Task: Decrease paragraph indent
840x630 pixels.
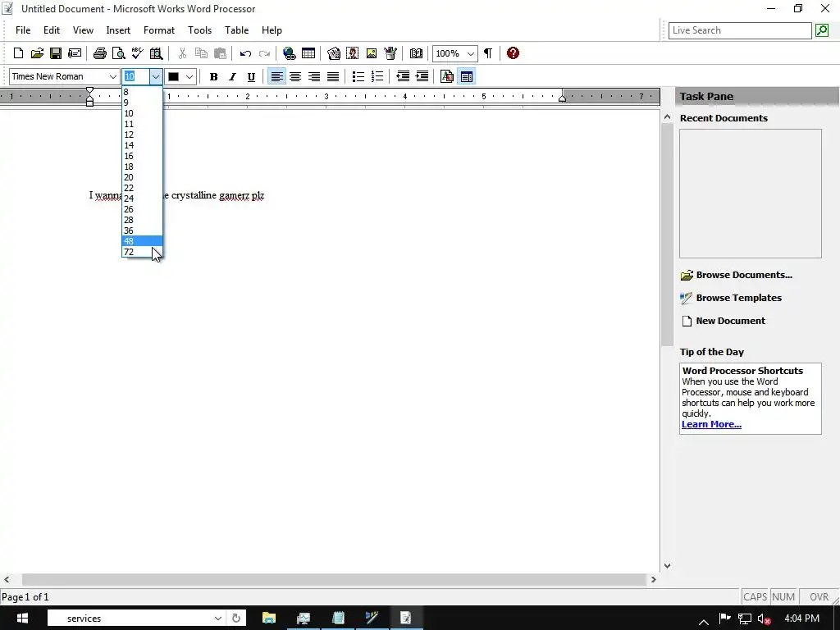Action: (x=403, y=76)
